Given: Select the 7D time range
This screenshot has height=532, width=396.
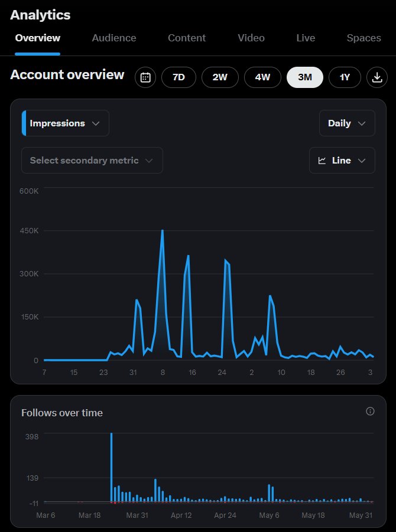Looking at the screenshot, I should 178,77.
